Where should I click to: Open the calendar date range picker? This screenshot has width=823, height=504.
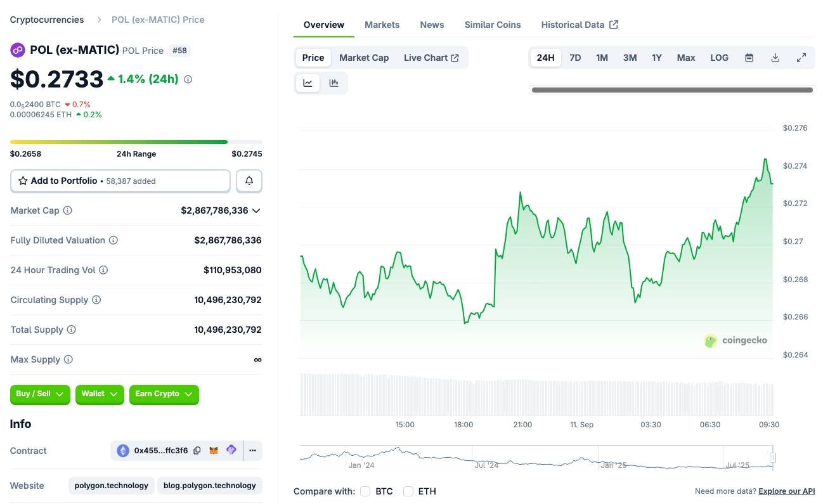coord(749,58)
